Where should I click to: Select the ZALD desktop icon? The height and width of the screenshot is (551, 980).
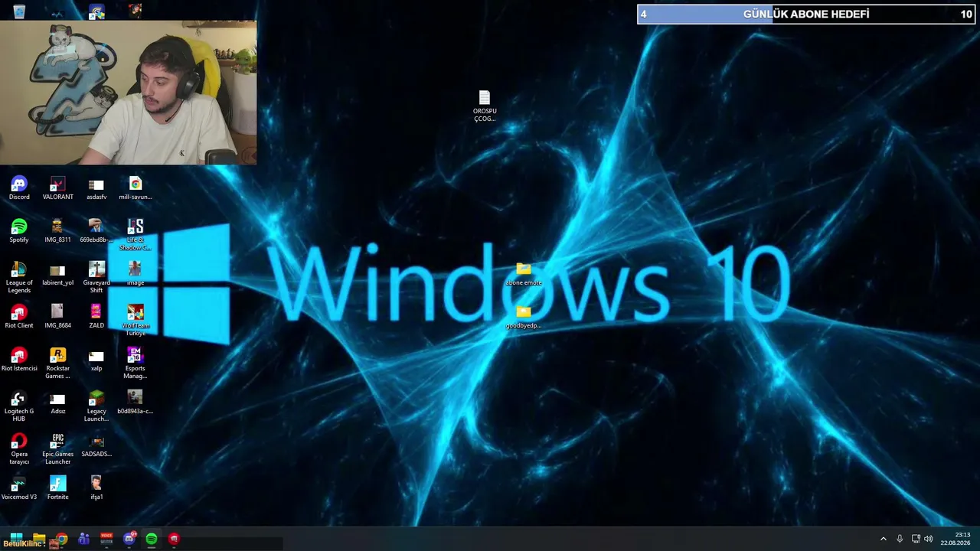[x=96, y=317]
